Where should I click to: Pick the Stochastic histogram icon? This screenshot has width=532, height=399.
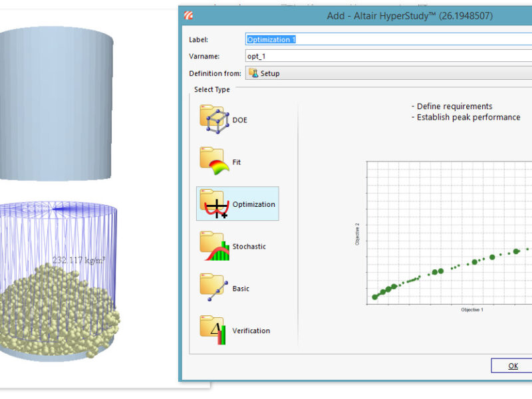(x=214, y=246)
